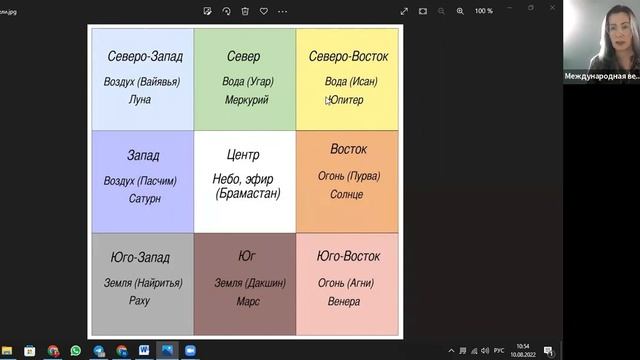This screenshot has width=640, height=360.
Task: Click the meeting tray icon beside the chevron
Action: (x=463, y=351)
